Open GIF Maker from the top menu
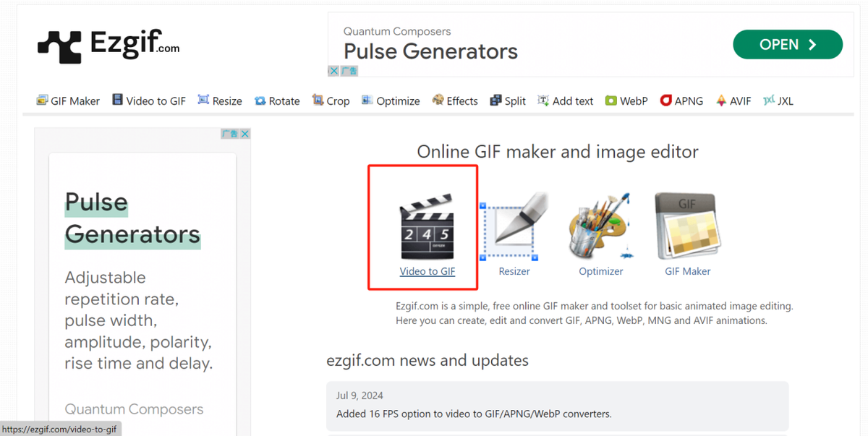This screenshot has width=868, height=436. [69, 101]
